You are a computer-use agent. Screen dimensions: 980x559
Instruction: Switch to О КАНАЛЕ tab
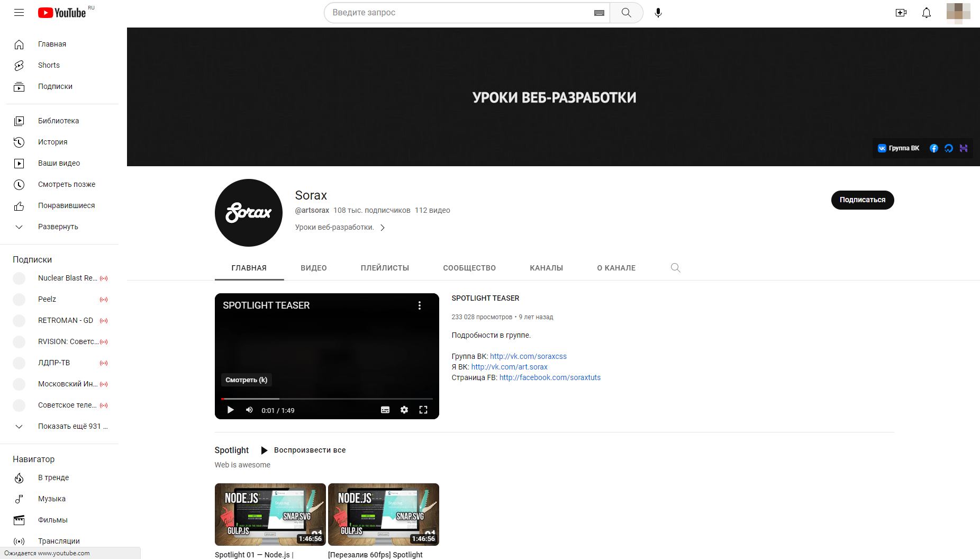[616, 268]
